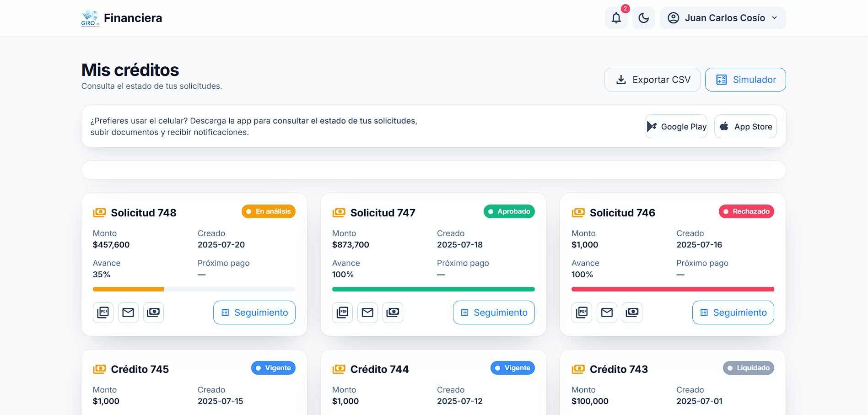Viewport: 868px width, 415px height.
Task: Toggle the Vigente badge on Crédito 745
Action: (273, 367)
